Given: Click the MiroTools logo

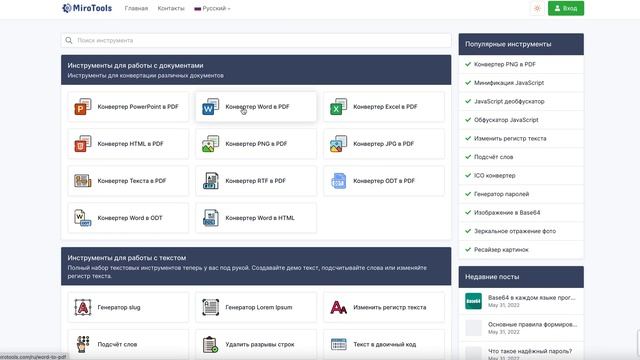Looking at the screenshot, I should tap(87, 8).
